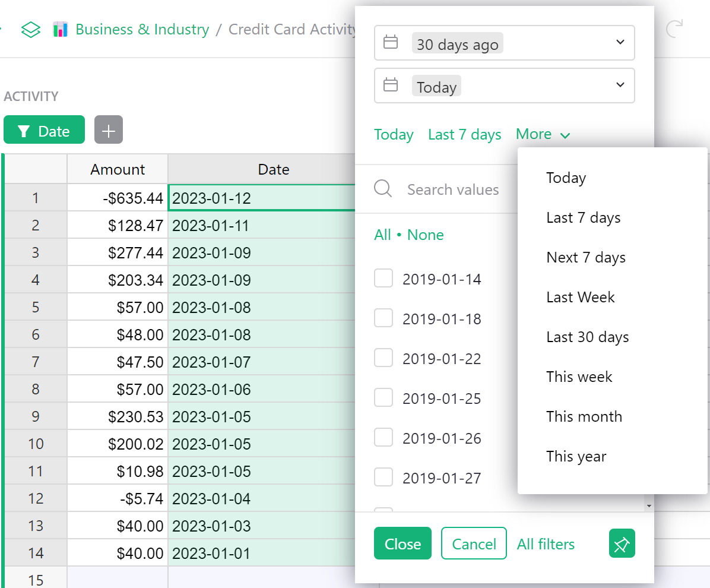This screenshot has height=588, width=710.
Task: Click the Close button in the filter popup
Action: click(402, 543)
